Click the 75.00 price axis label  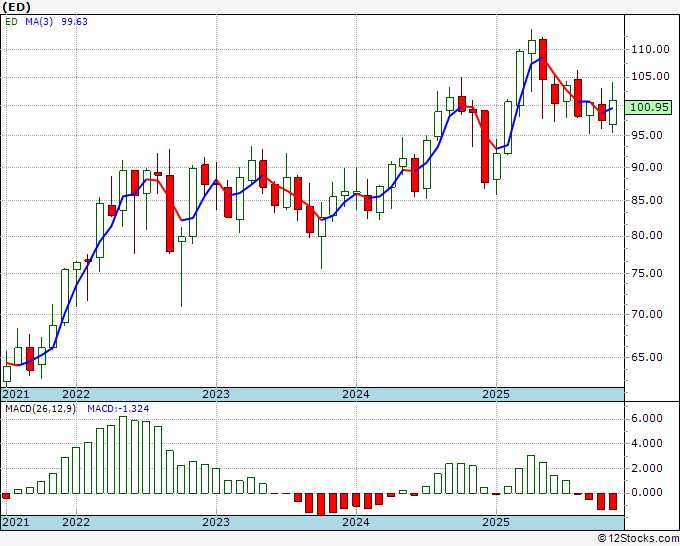(x=647, y=273)
